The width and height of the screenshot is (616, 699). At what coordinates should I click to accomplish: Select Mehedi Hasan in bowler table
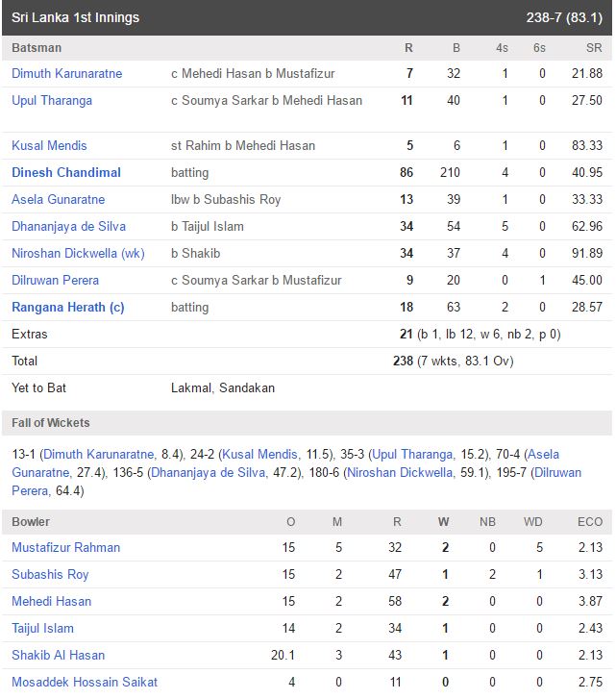[51, 601]
